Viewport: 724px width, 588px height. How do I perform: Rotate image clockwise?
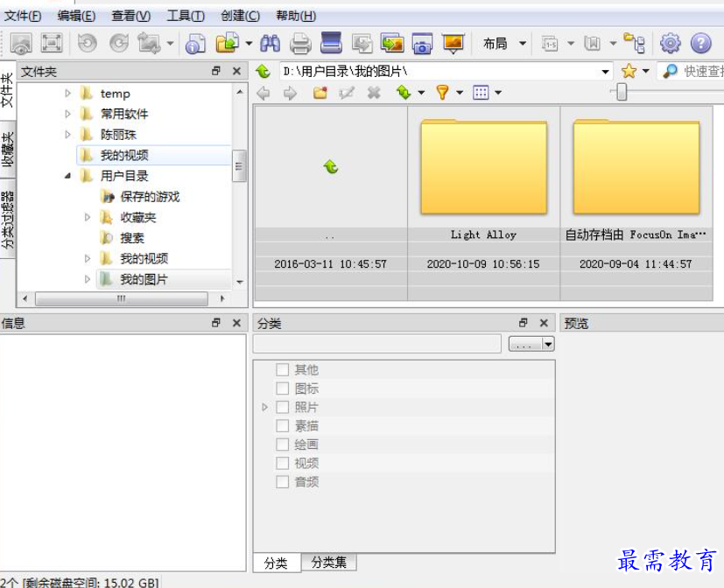(x=119, y=44)
